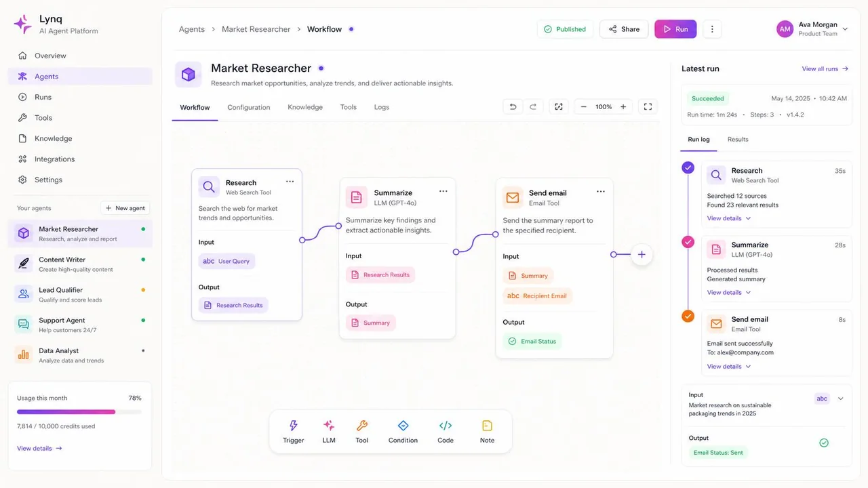Add an LLM node from the palette
This screenshot has width=868, height=488.
tap(329, 432)
